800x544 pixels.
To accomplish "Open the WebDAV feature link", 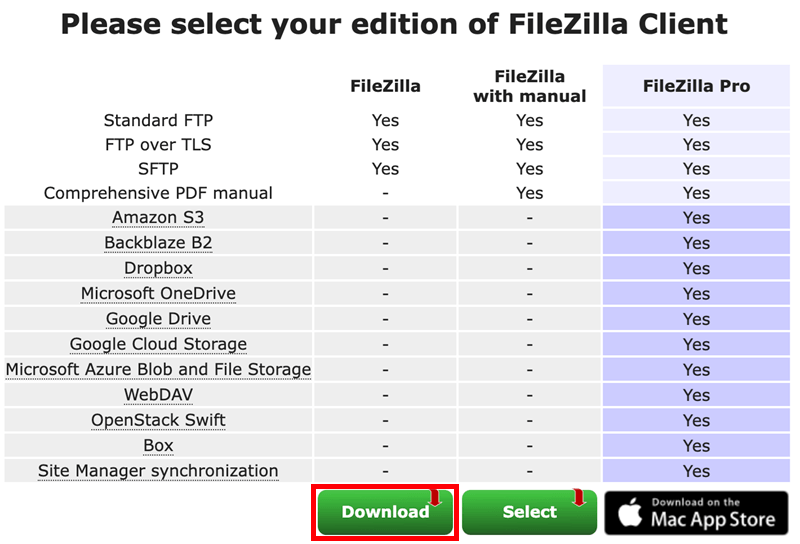I will (x=158, y=395).
